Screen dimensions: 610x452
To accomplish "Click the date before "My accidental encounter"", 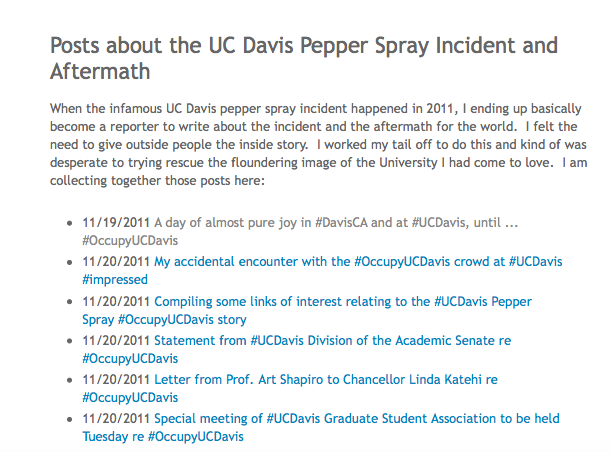I will [117, 262].
